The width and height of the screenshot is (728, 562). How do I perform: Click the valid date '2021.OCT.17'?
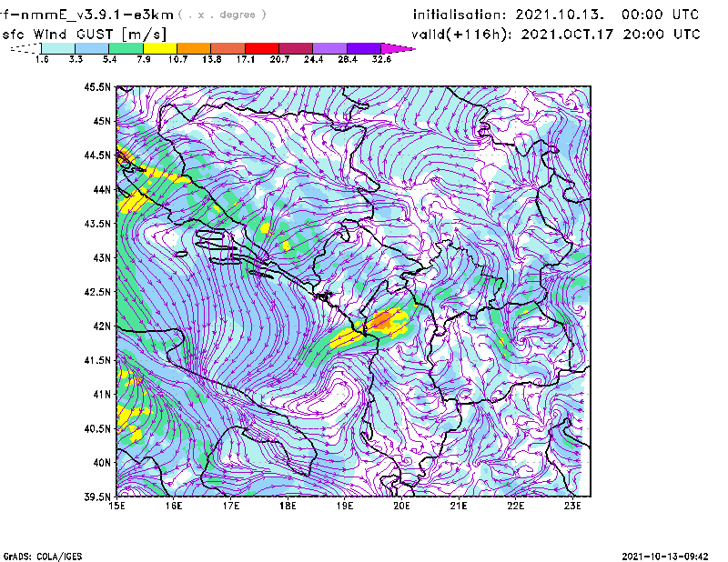567,35
